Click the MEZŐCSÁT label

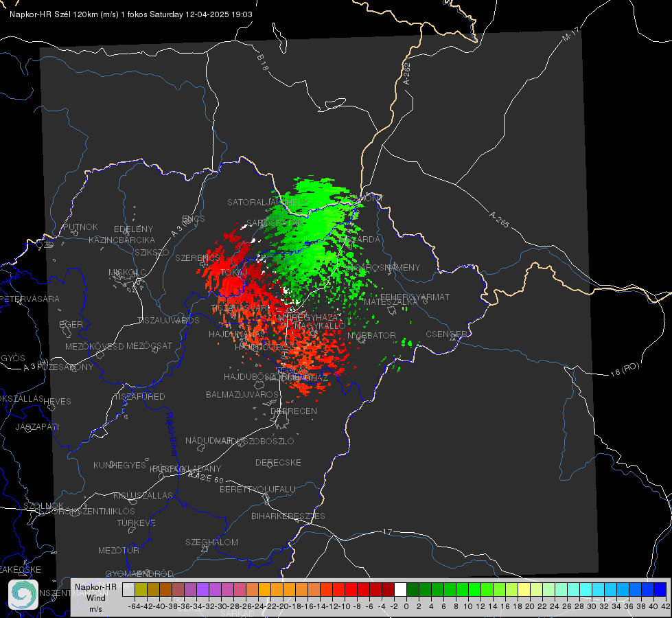point(149,345)
